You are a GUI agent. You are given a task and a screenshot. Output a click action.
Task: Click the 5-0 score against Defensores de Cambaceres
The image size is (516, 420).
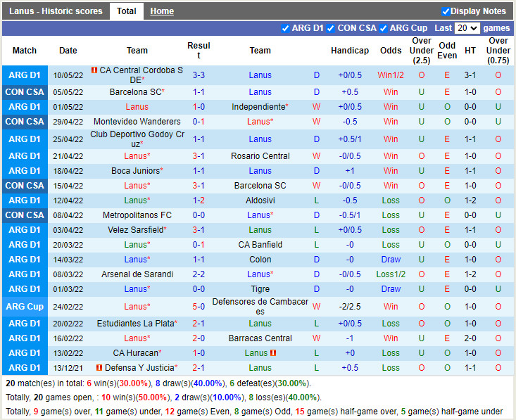199,307
